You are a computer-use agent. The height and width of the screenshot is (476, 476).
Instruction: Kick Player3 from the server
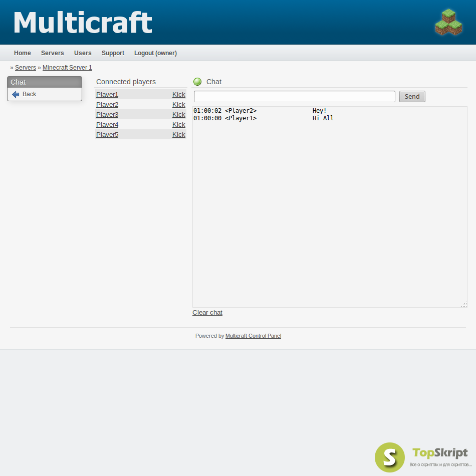click(x=179, y=114)
